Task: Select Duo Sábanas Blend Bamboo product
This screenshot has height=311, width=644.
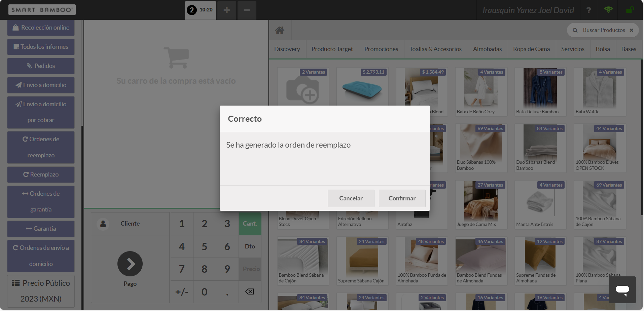Action: point(540,148)
